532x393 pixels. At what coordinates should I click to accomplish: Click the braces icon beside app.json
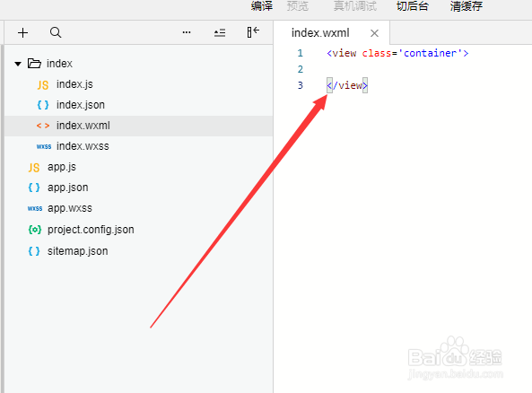click(34, 188)
